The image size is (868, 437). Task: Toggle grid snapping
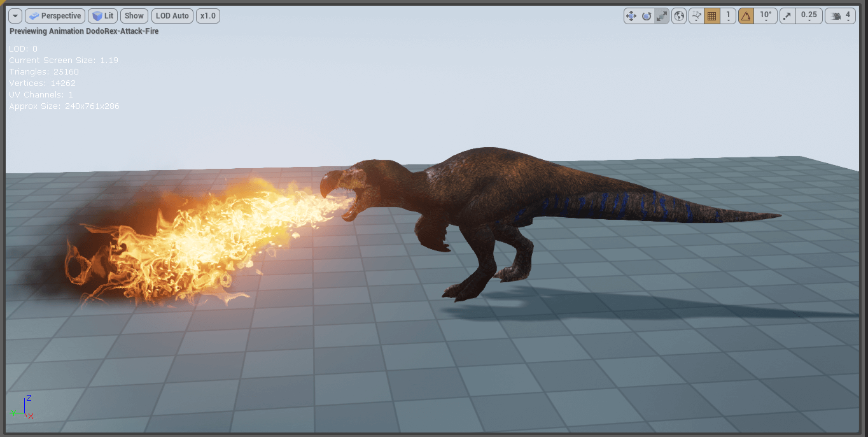point(712,16)
